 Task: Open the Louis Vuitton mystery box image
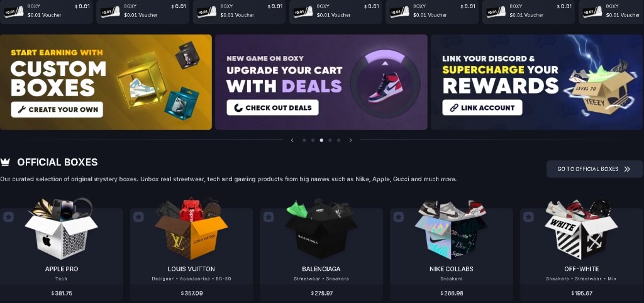(191, 229)
